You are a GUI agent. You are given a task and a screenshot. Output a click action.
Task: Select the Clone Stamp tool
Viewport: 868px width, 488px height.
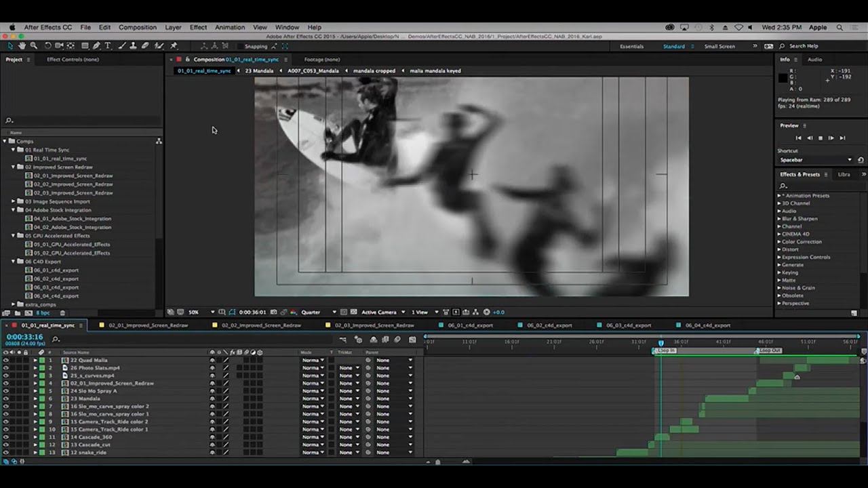(133, 46)
